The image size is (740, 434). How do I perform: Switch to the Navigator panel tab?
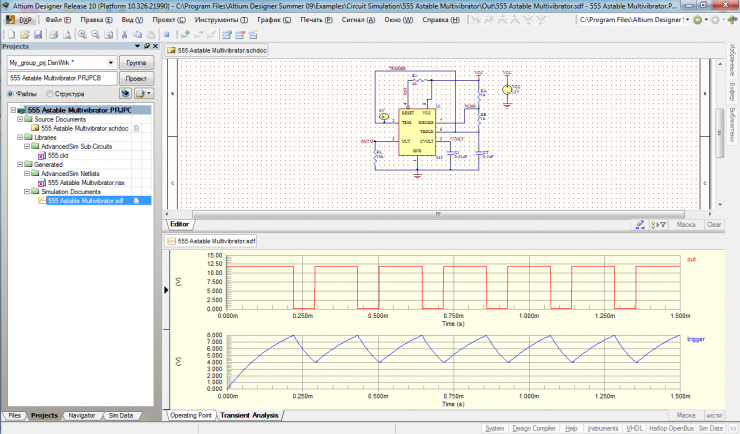tap(82, 416)
